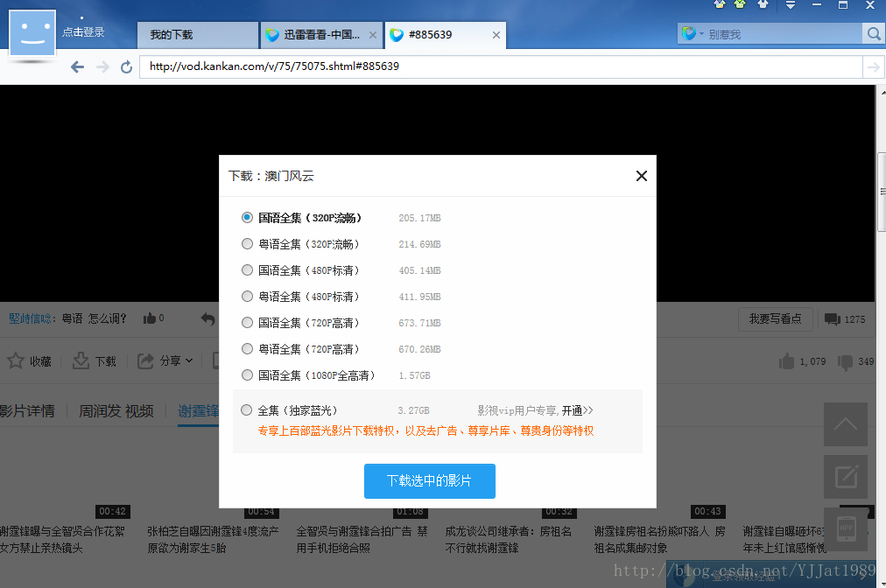Close the #885639 tab
The image size is (886, 588).
point(496,35)
